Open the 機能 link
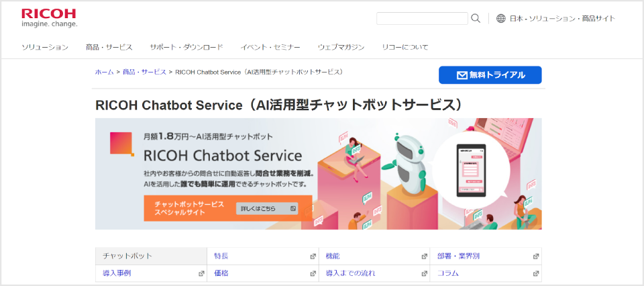Image resolution: width=644 pixels, height=286 pixels. pyautogui.click(x=333, y=256)
